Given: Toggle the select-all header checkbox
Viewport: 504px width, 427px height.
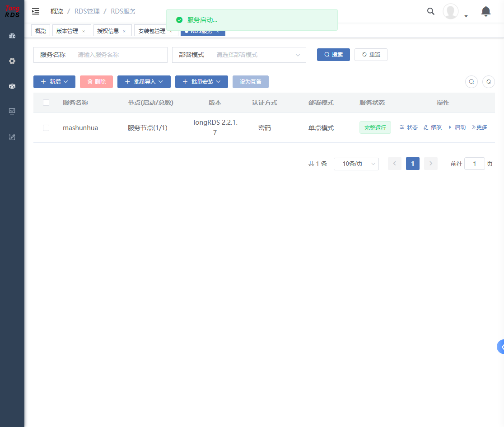Looking at the screenshot, I should point(46,103).
